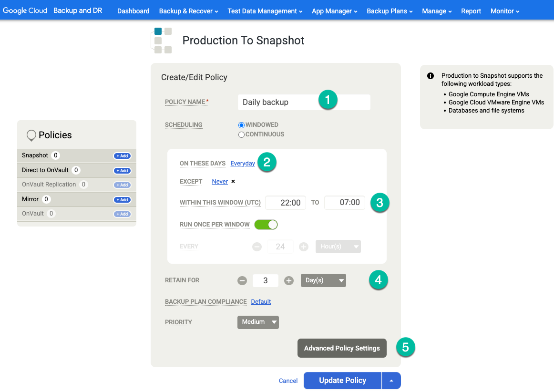Click the +Add icon beside Direct to OnVault
The image size is (554, 392).
[x=122, y=170]
